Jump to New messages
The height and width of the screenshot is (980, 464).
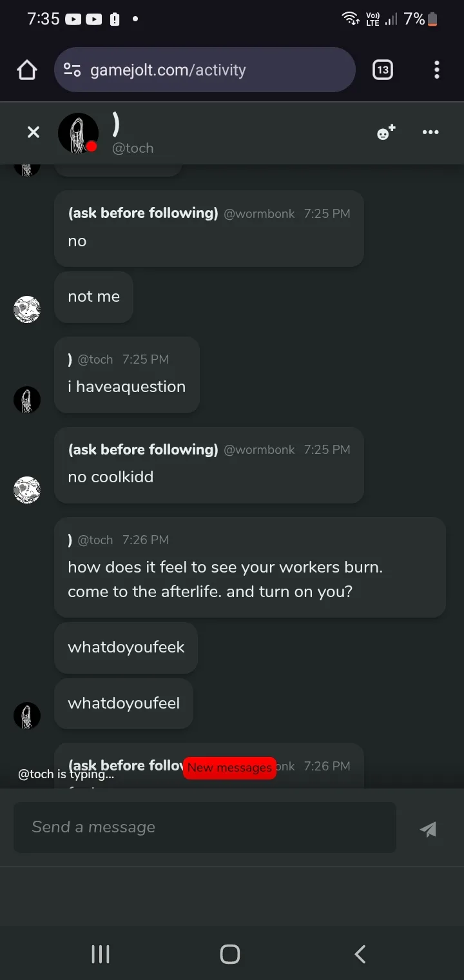point(229,768)
